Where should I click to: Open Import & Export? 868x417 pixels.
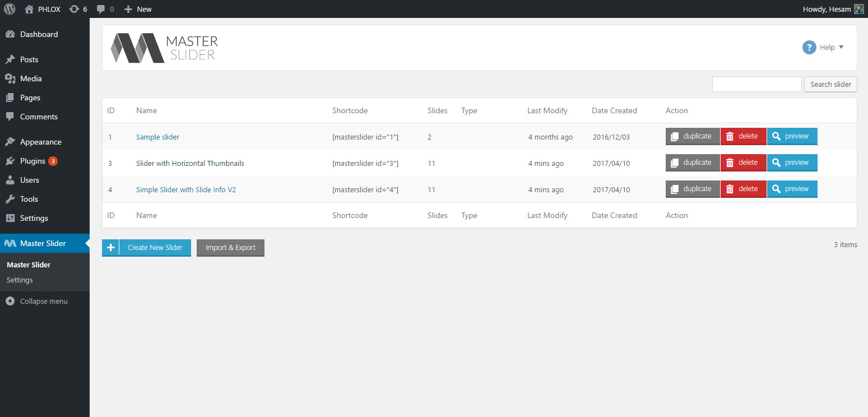tap(230, 248)
